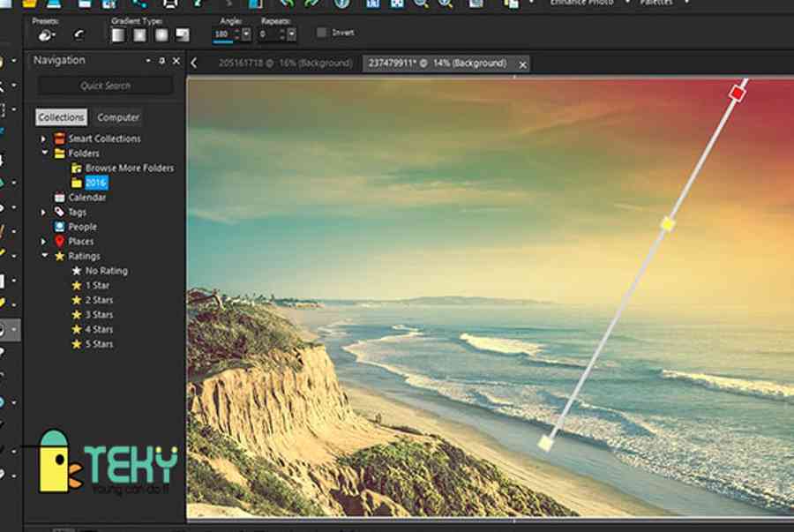The width and height of the screenshot is (794, 532).
Task: Click the Quick Search box
Action: 105,86
